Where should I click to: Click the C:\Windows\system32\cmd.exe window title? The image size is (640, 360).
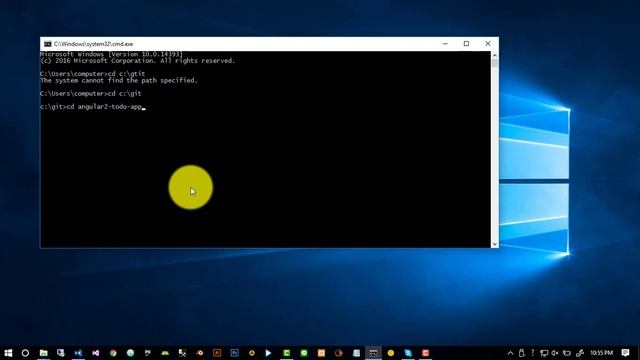93,44
